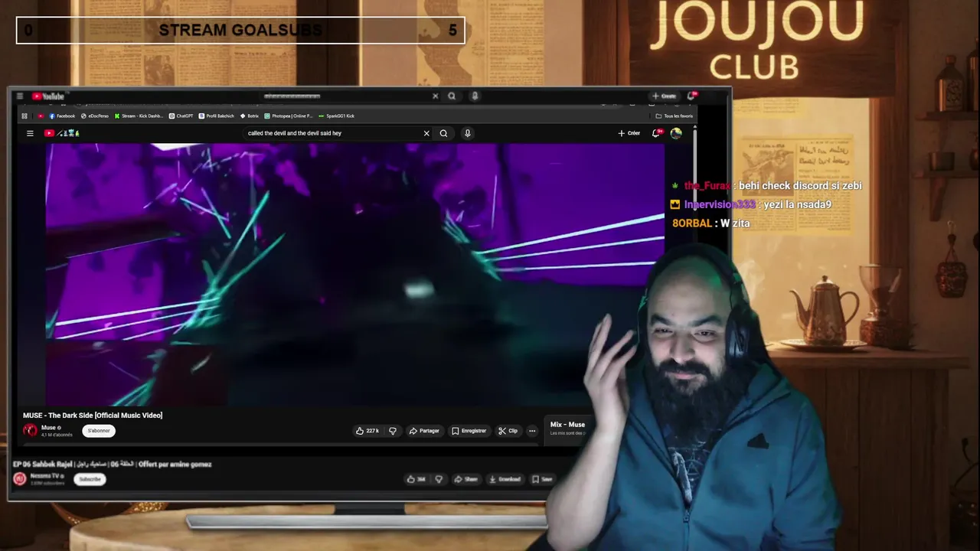Viewport: 980px width, 551px height.
Task: Click title EP 06 Sahbek Rajel
Action: pyautogui.click(x=113, y=464)
